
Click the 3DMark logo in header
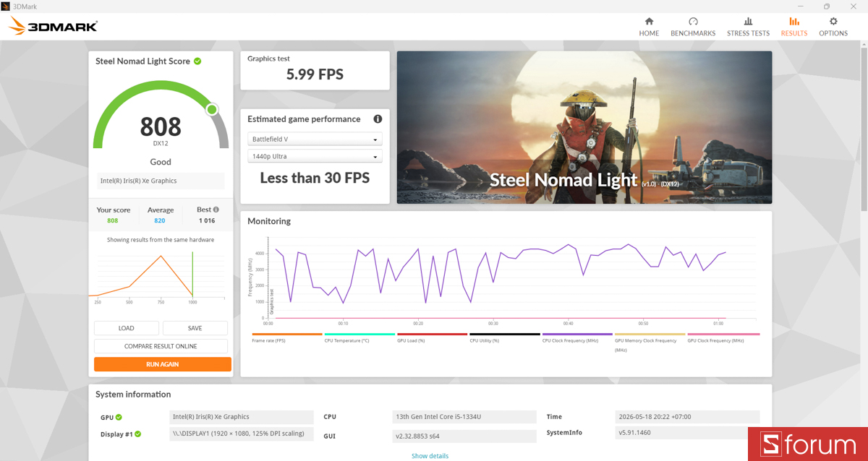(53, 27)
